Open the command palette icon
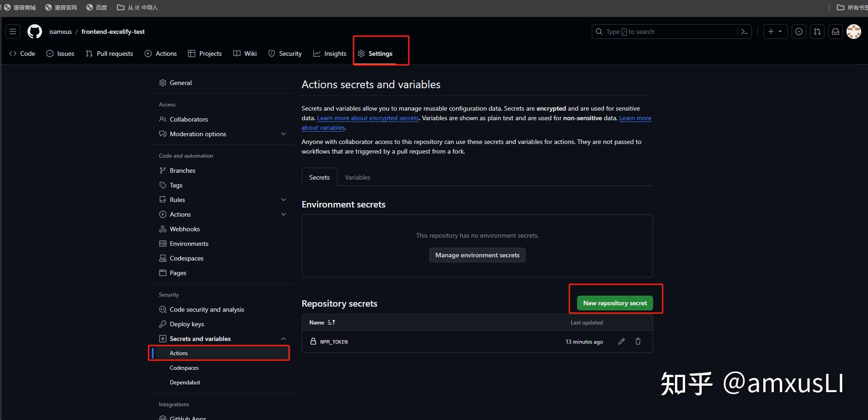868x420 pixels. [x=745, y=32]
